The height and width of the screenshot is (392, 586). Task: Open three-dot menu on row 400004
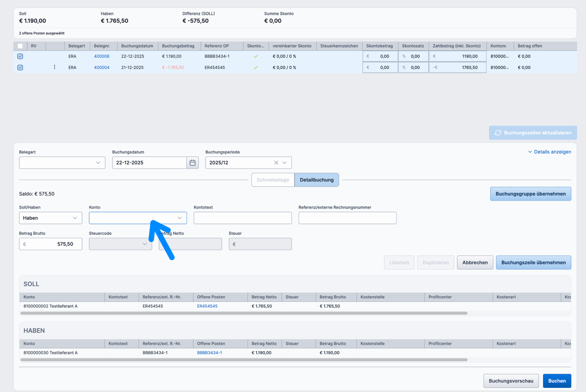tap(54, 67)
